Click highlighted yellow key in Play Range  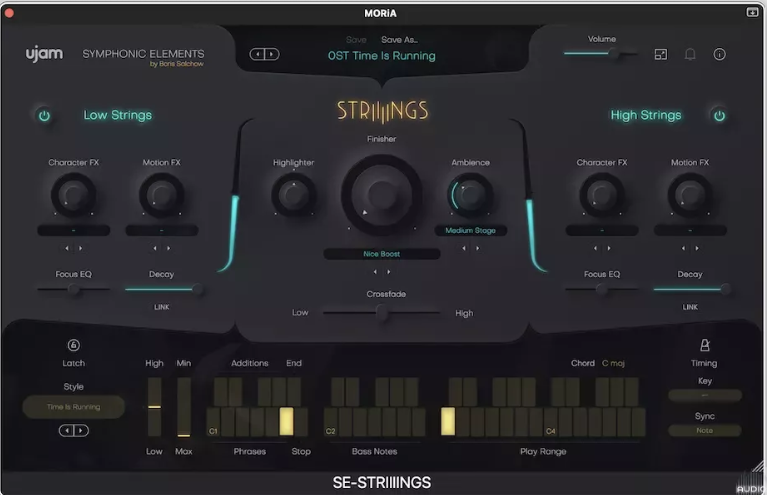pos(448,422)
